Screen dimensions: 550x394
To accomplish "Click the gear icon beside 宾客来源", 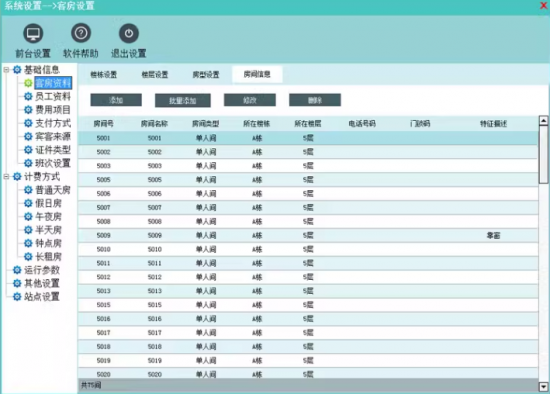I will [28, 136].
